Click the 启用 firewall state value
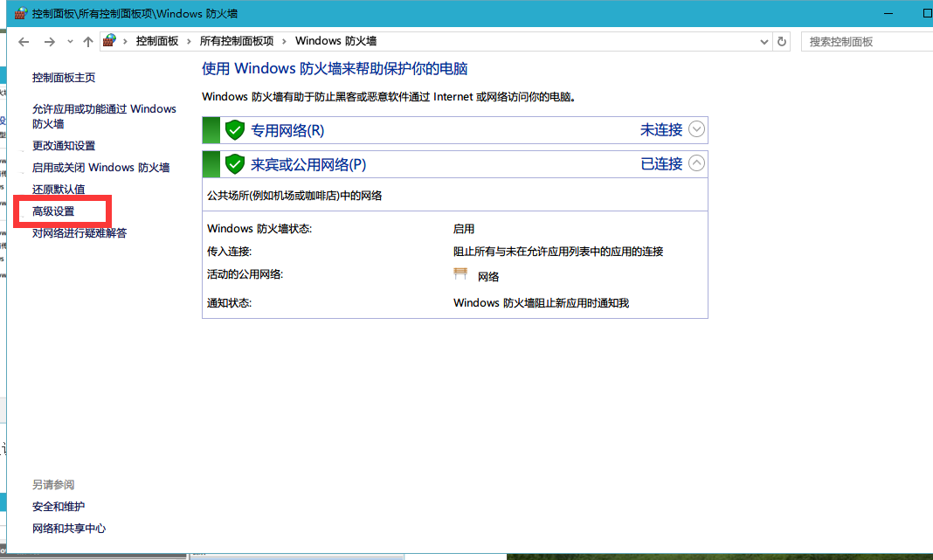933x560 pixels. click(464, 229)
